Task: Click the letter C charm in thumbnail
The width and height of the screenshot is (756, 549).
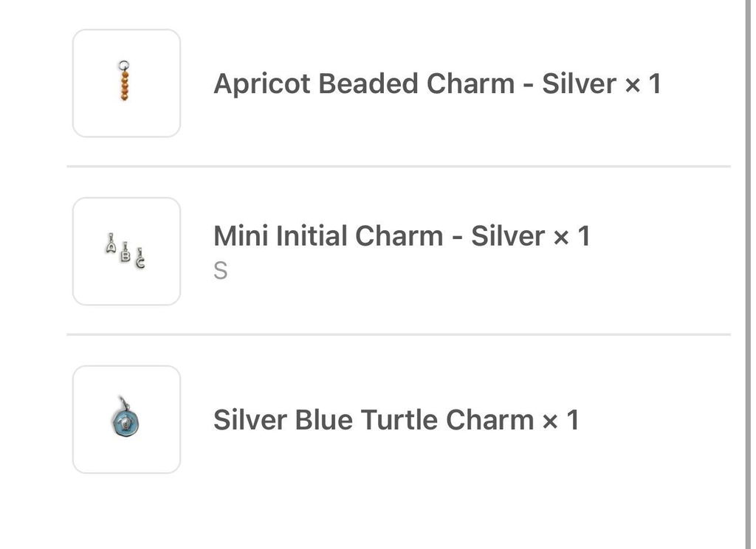Action: 140,258
